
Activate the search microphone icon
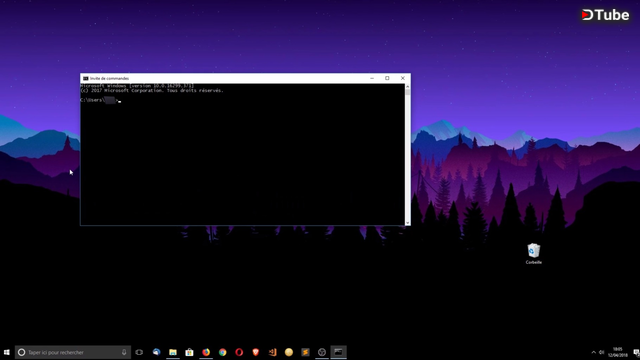point(124,352)
